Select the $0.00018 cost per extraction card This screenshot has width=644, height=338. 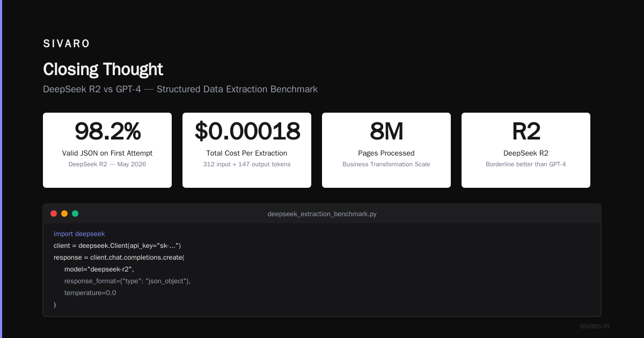[247, 150]
